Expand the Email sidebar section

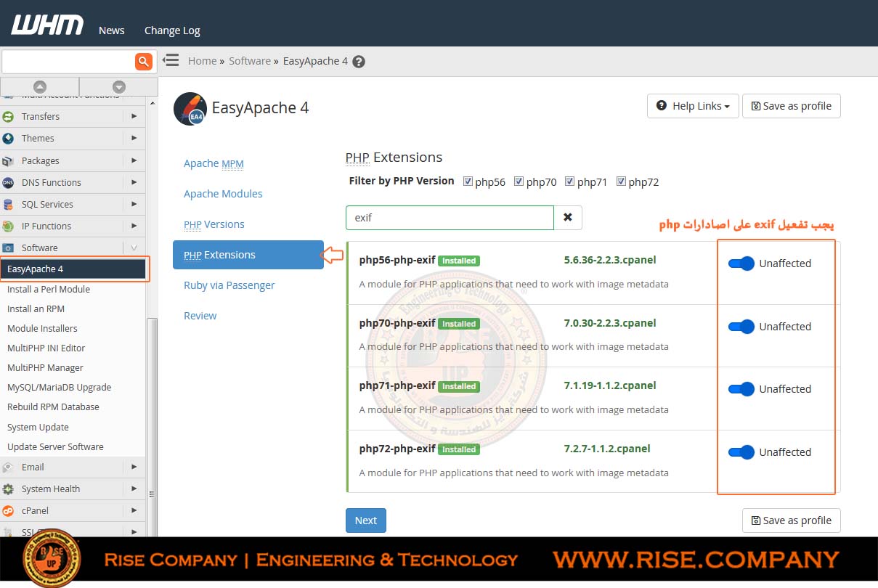click(134, 467)
